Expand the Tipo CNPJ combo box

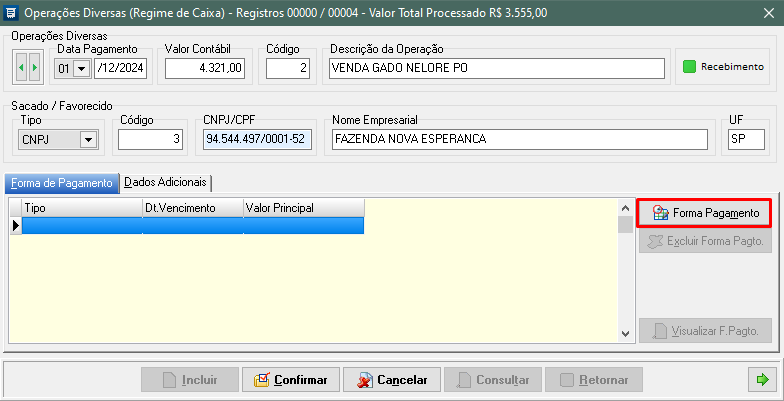(88, 140)
